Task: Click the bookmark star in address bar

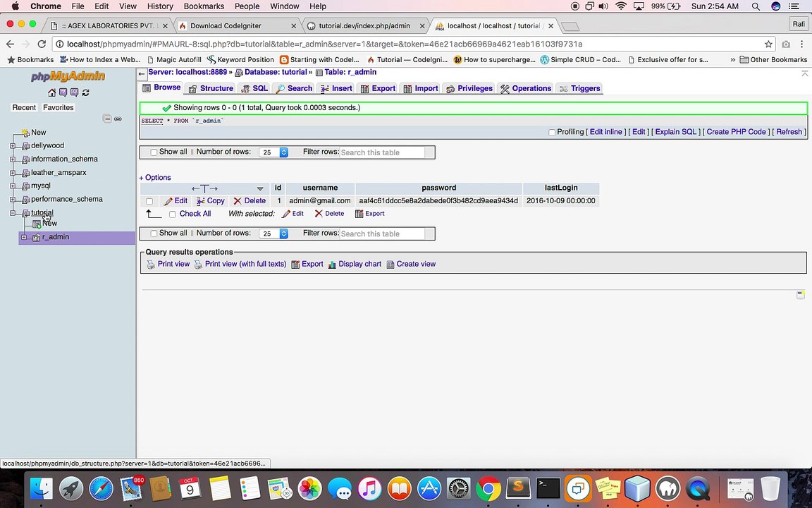Action: pos(768,44)
